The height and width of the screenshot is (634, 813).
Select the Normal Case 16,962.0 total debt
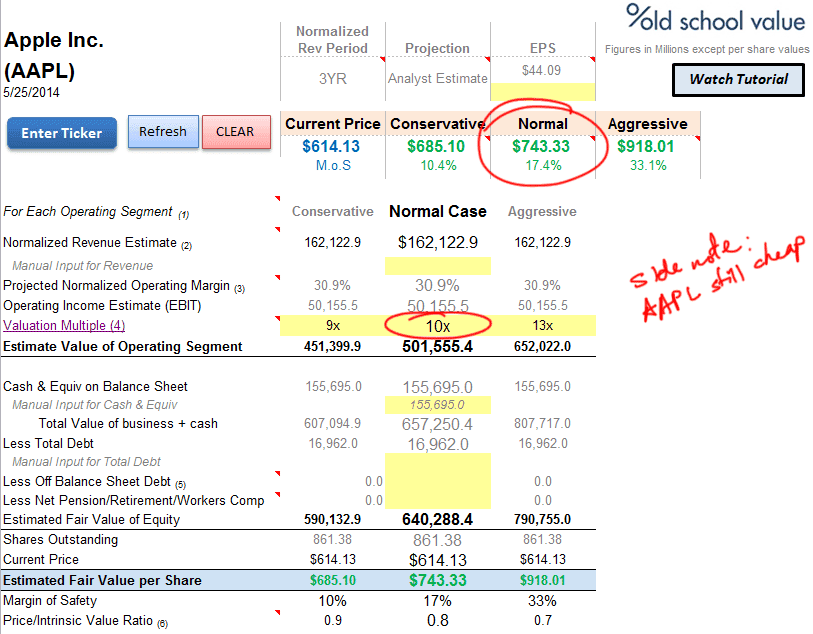pyautogui.click(x=438, y=444)
